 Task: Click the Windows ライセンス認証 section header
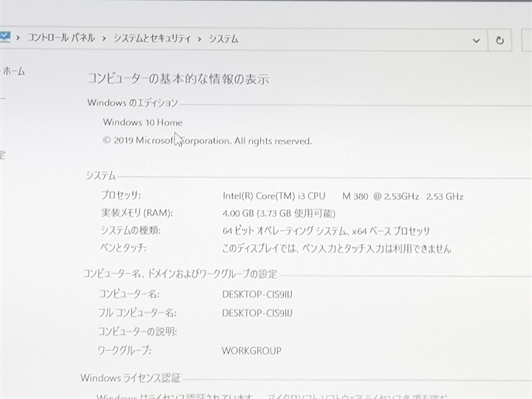coord(131,378)
